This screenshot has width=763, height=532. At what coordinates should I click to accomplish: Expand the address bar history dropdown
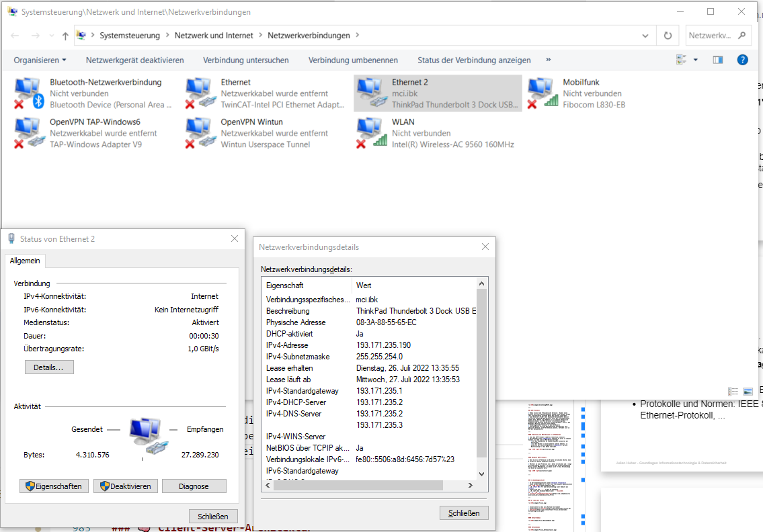(x=645, y=36)
